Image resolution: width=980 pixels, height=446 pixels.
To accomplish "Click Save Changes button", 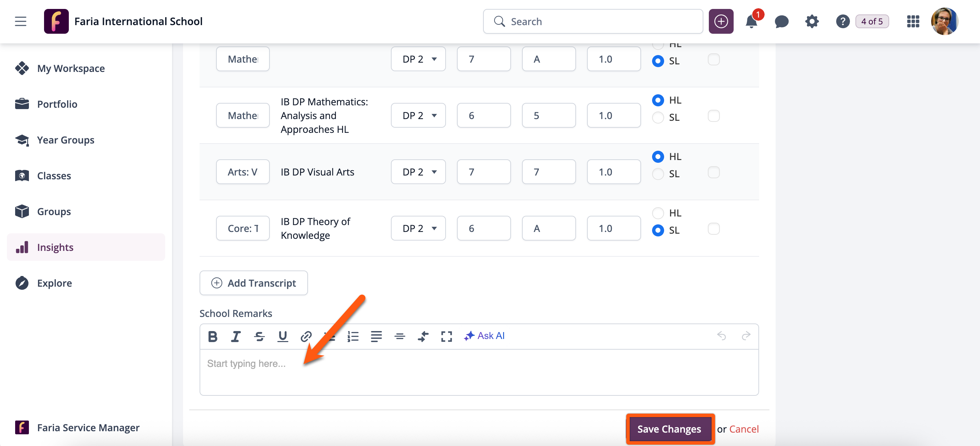I will tap(669, 429).
